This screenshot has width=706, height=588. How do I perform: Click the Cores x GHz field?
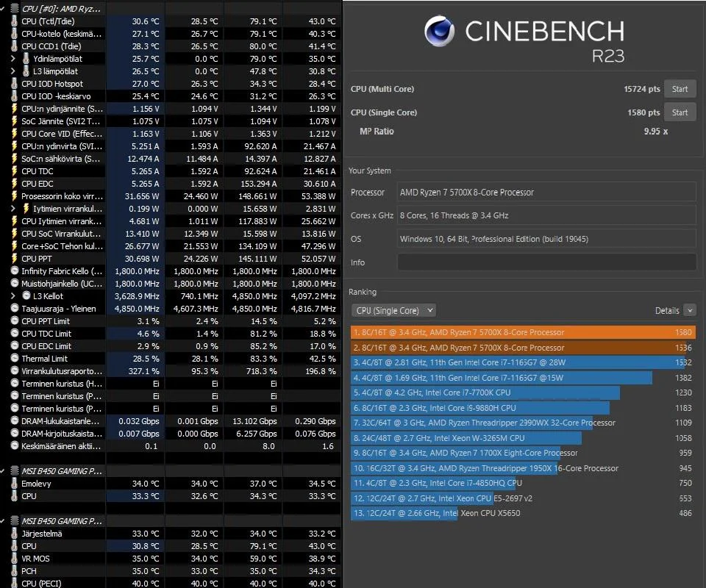546,215
